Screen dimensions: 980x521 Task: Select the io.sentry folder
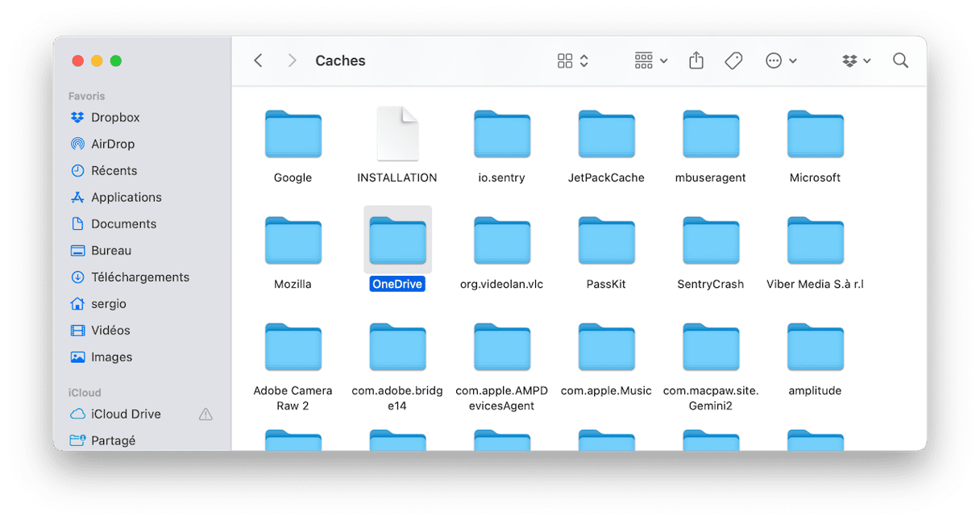pyautogui.click(x=502, y=134)
